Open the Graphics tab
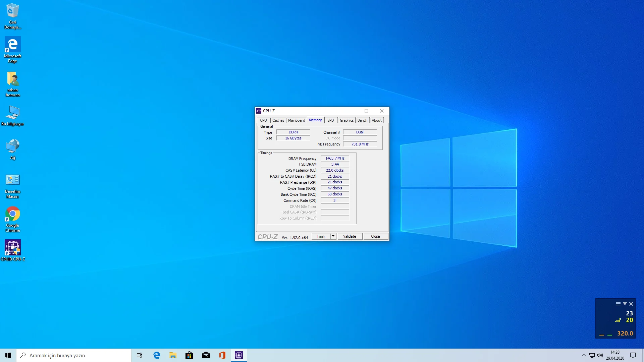 [x=346, y=120]
